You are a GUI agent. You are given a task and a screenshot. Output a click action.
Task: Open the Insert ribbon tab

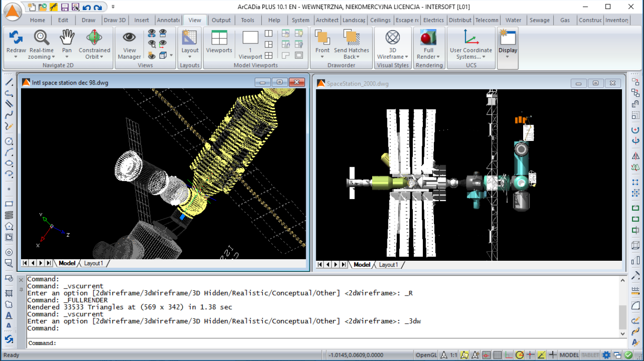point(141,20)
